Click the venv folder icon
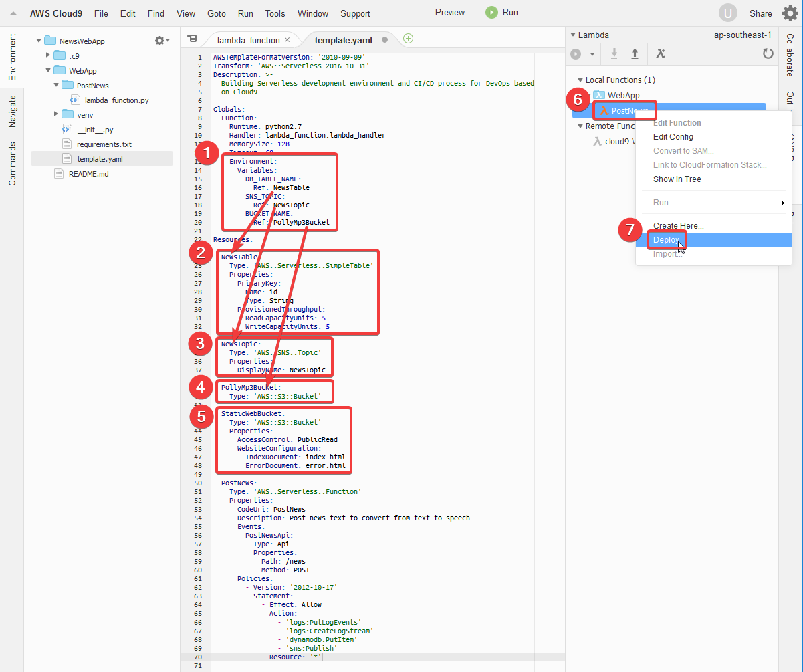This screenshot has height=672, width=803. (x=67, y=114)
